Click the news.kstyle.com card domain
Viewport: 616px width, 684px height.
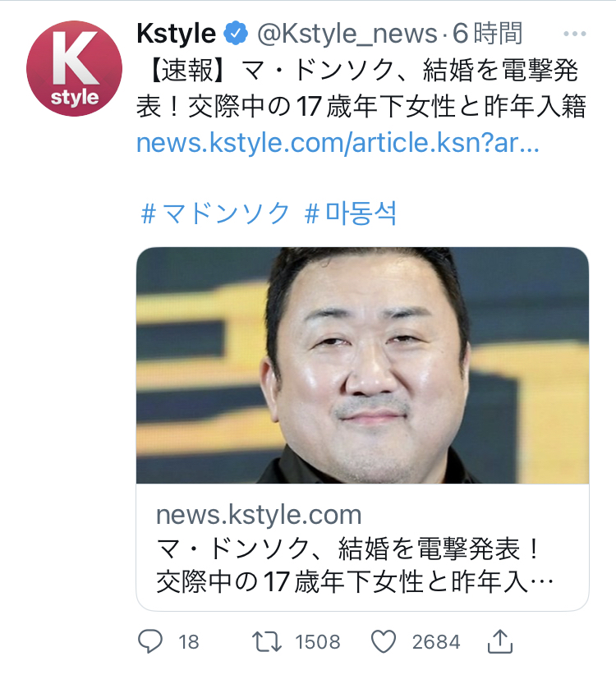pyautogui.click(x=260, y=515)
